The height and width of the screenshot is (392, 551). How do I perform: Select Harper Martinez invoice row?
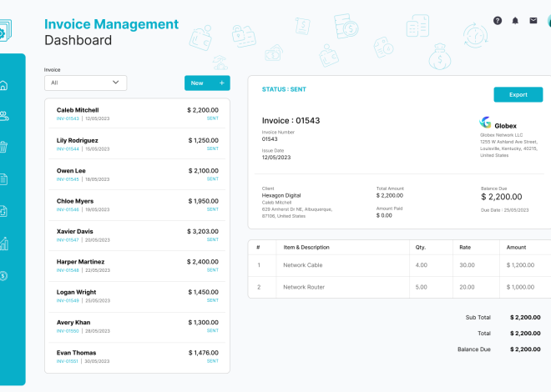[138, 266]
